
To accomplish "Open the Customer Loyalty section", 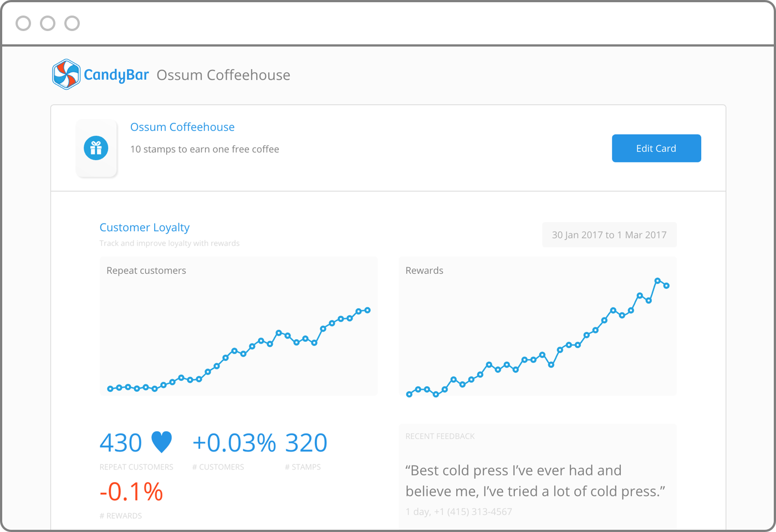I will 144,227.
